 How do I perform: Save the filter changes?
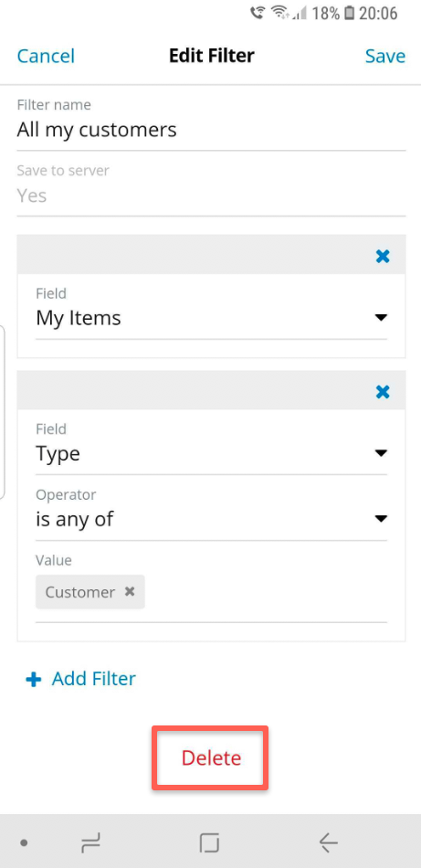[385, 56]
